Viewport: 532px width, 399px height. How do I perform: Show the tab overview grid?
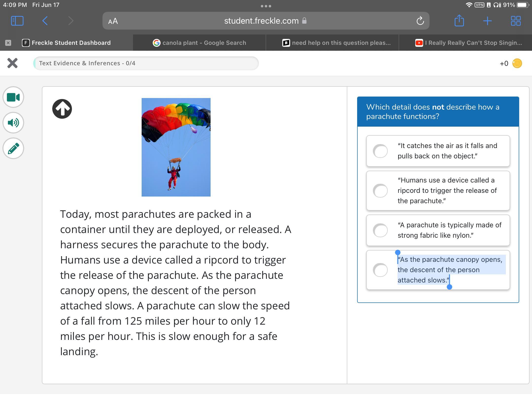click(x=515, y=21)
